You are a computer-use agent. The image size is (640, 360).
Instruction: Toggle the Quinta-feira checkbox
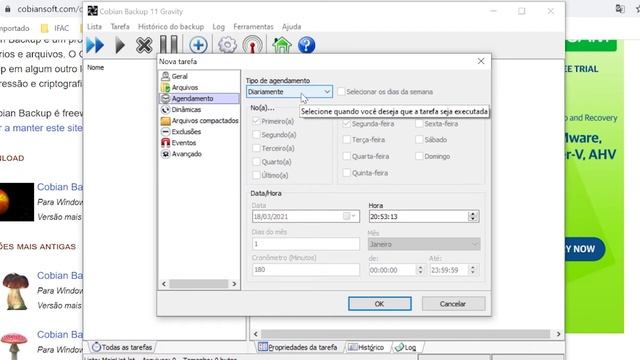coord(347,173)
